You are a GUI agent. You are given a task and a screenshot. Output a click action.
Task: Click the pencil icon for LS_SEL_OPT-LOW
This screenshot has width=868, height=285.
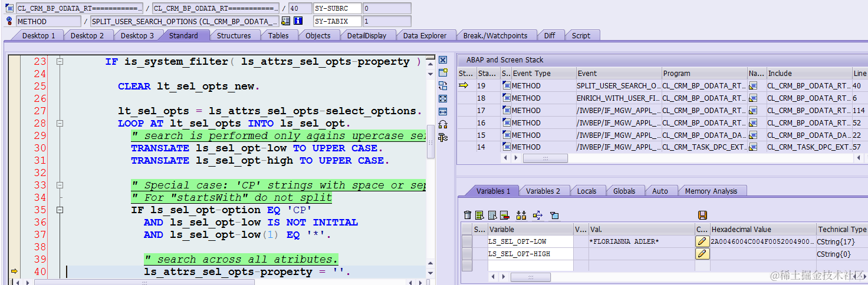702,241
